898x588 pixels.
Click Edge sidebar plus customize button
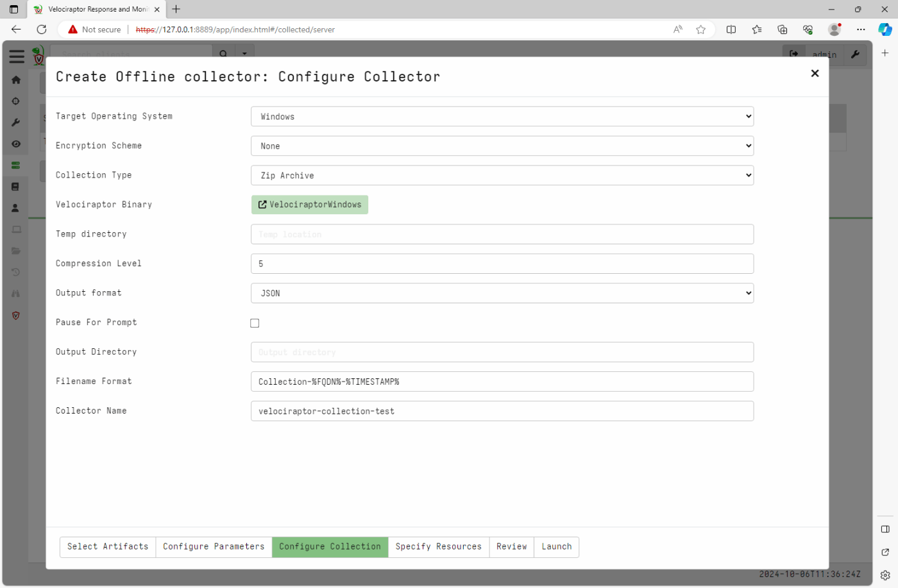[x=885, y=53]
